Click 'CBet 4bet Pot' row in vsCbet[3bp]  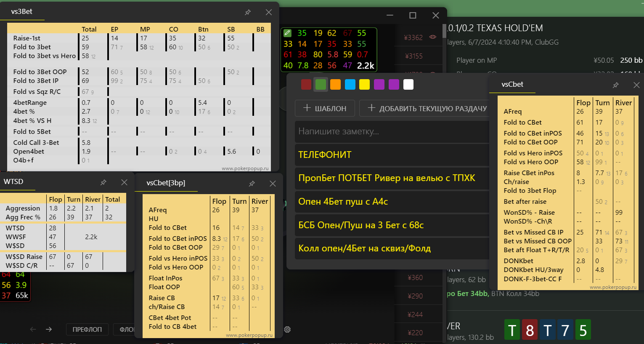tap(170, 318)
